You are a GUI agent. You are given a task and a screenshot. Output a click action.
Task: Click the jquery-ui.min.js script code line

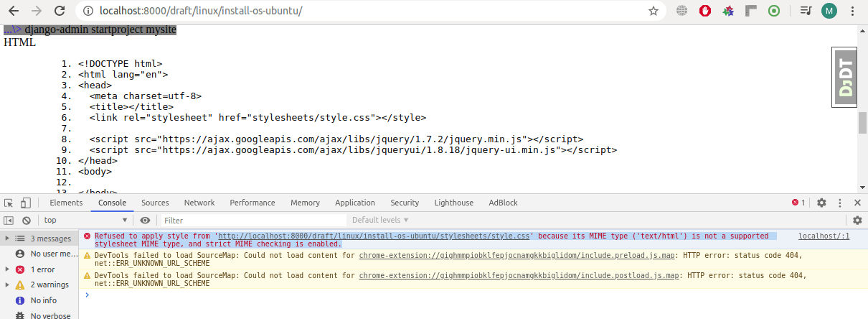click(x=353, y=149)
